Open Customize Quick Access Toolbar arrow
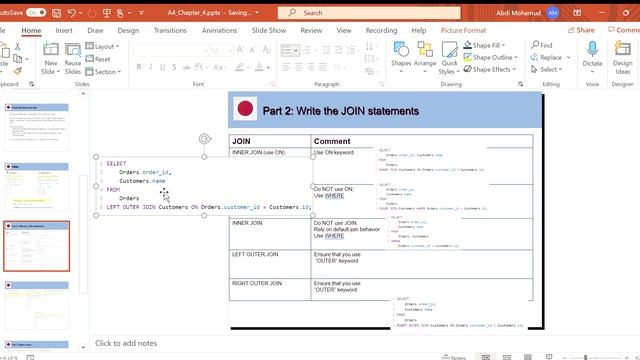The height and width of the screenshot is (360, 640). click(142, 13)
